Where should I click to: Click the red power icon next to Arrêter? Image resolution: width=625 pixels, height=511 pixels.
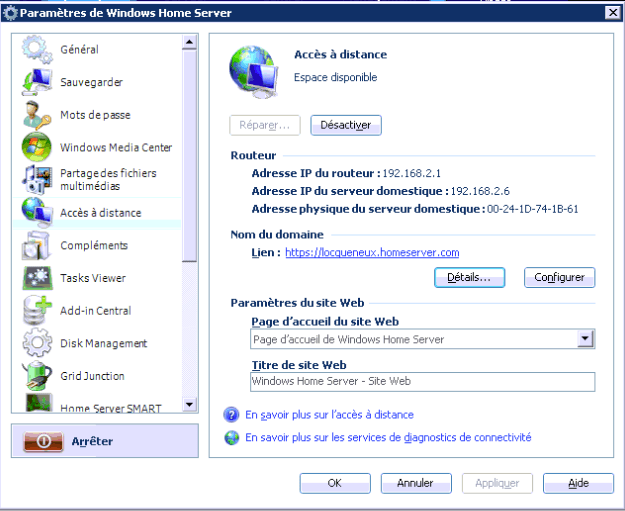click(43, 441)
